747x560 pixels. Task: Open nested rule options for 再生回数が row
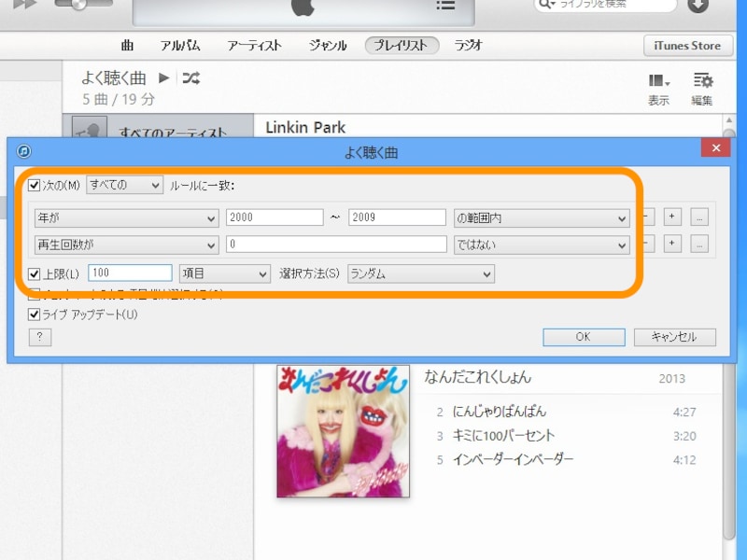pos(698,245)
